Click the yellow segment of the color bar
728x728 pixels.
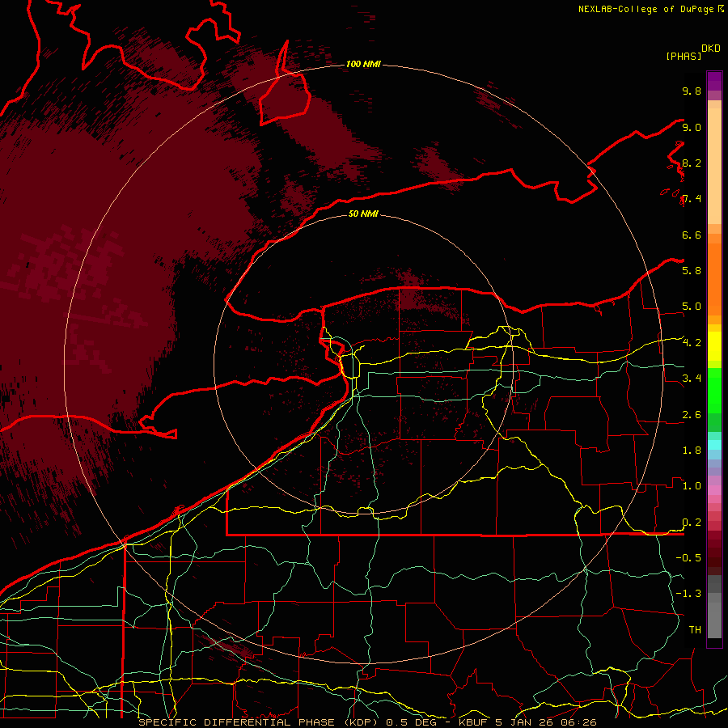(714, 346)
